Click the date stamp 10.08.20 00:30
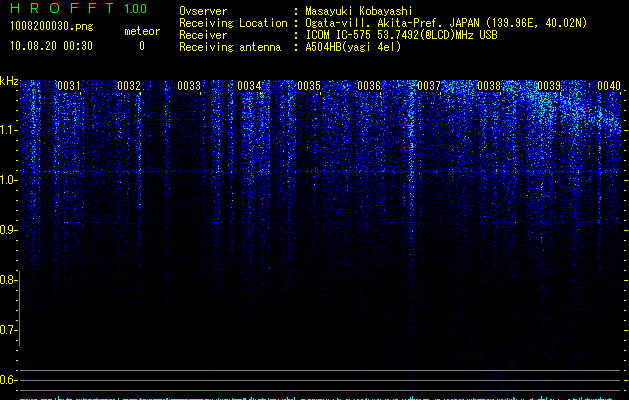The height and width of the screenshot is (400, 629). [51, 46]
